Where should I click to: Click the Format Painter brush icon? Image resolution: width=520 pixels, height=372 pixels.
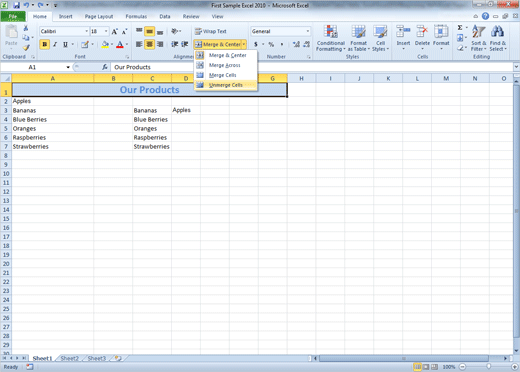(x=26, y=48)
